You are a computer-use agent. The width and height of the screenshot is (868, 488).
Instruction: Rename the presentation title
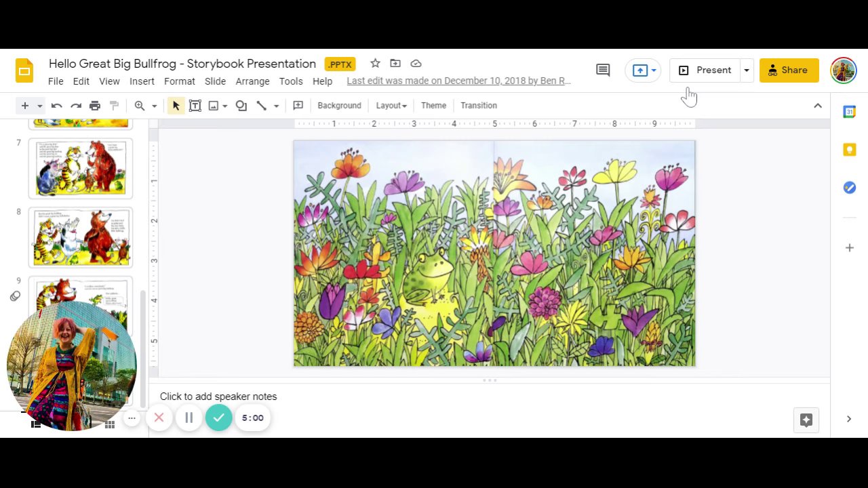tap(182, 64)
